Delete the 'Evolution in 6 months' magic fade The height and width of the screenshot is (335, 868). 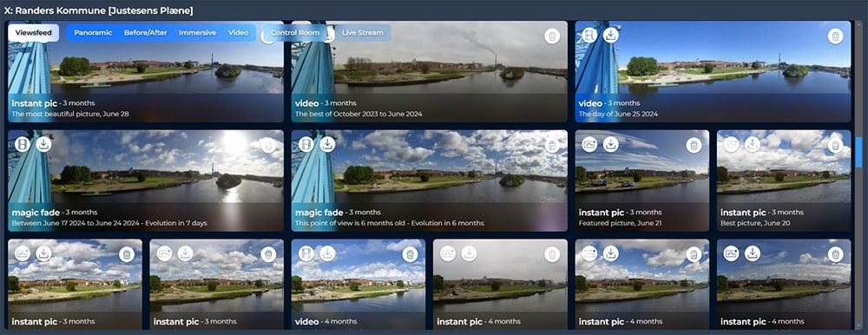pos(552,146)
